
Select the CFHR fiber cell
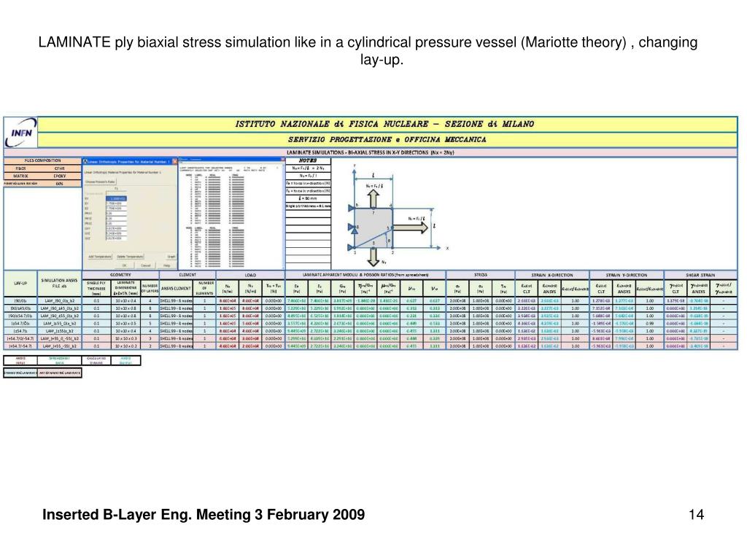pyautogui.click(x=60, y=168)
